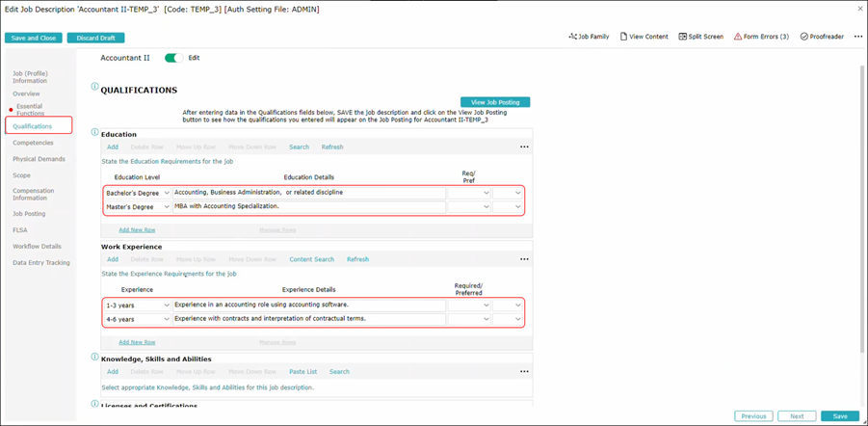The image size is (868, 426).
Task: Open Required/Preferred dropdown for 1-3 years row
Action: 469,306
